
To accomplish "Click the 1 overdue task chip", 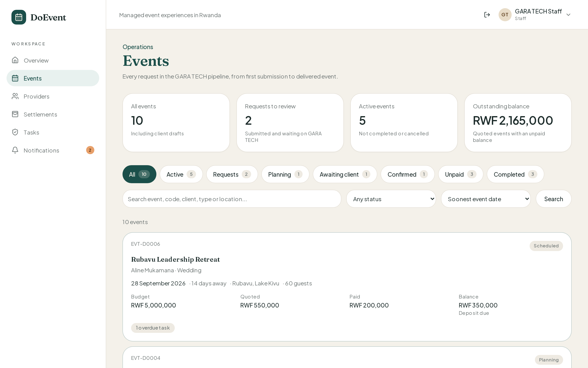I will [153, 328].
